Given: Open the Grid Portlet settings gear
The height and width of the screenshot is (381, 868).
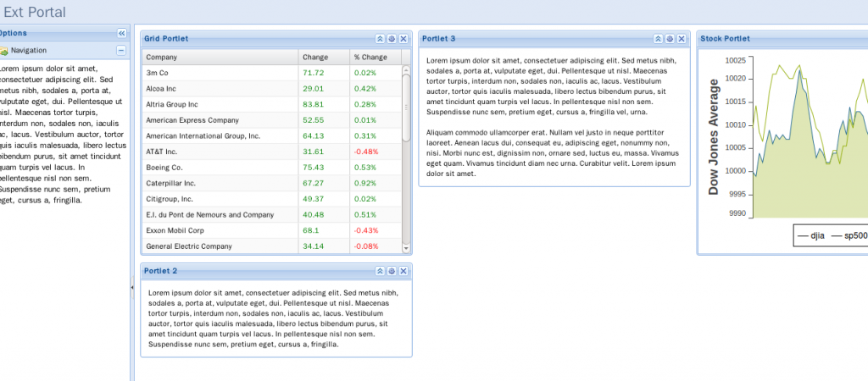Looking at the screenshot, I should 392,39.
